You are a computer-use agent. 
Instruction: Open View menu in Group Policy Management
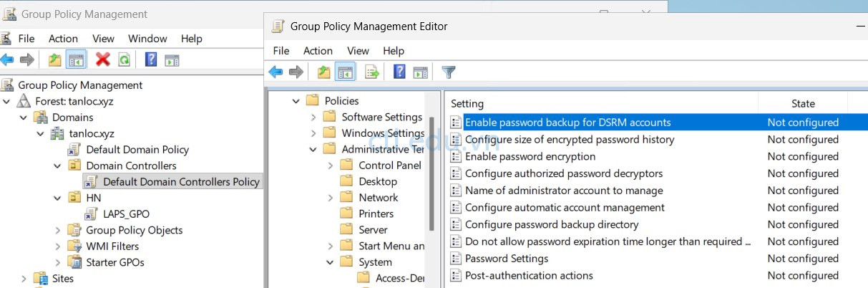[x=103, y=39]
